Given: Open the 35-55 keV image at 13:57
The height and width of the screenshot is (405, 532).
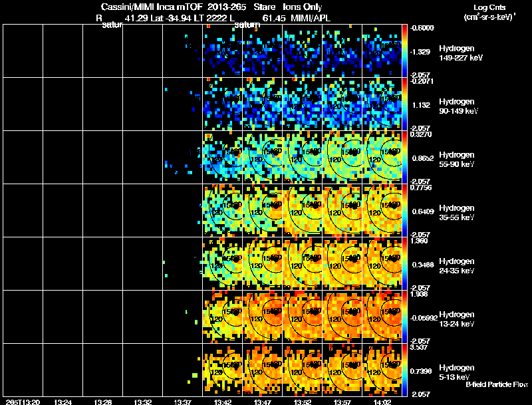Looking at the screenshot, I should [x=342, y=211].
